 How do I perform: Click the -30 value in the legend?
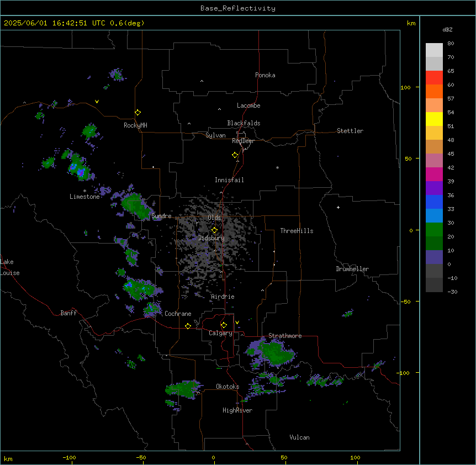click(452, 292)
